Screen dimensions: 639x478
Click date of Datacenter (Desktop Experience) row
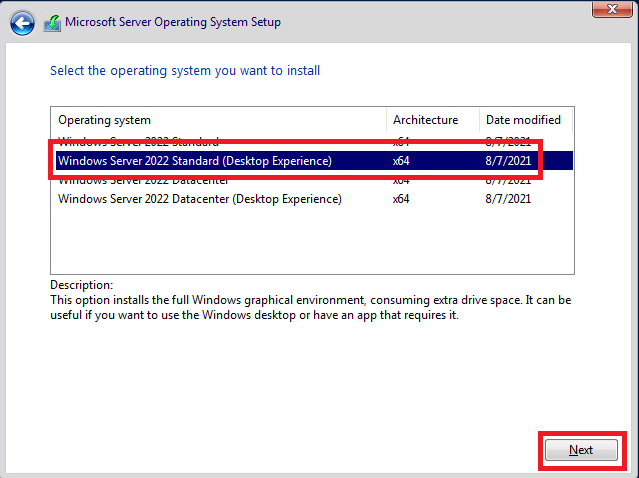506,199
